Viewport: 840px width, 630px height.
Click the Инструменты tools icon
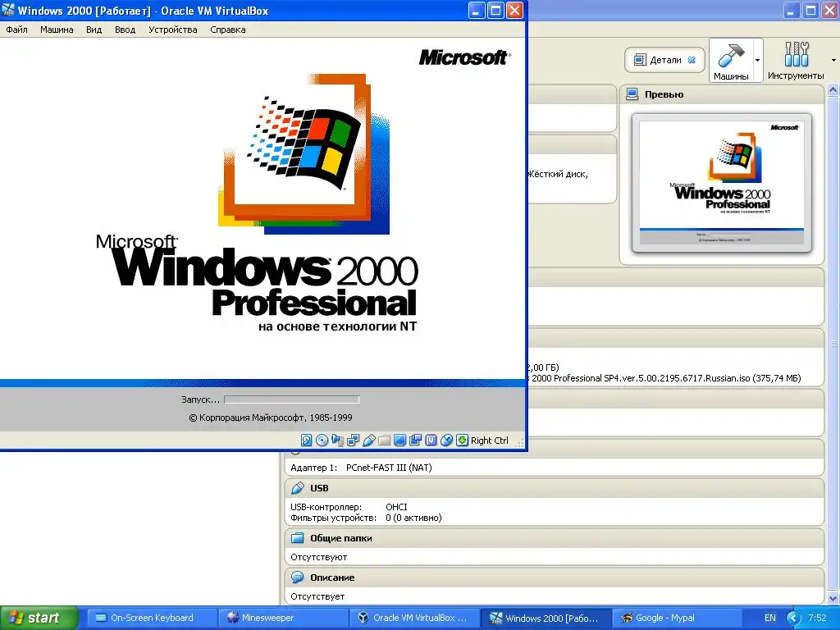click(796, 54)
